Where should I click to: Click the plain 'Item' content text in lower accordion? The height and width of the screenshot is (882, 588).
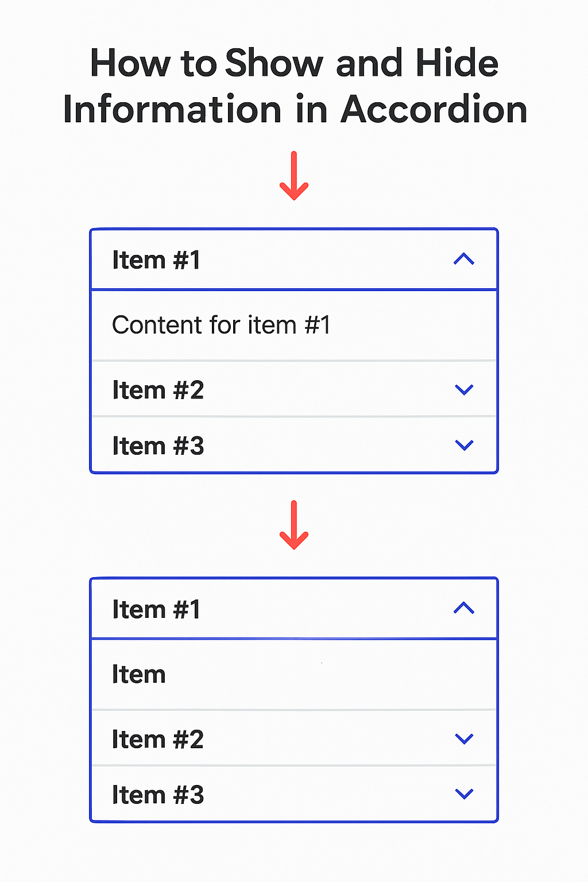tap(139, 674)
